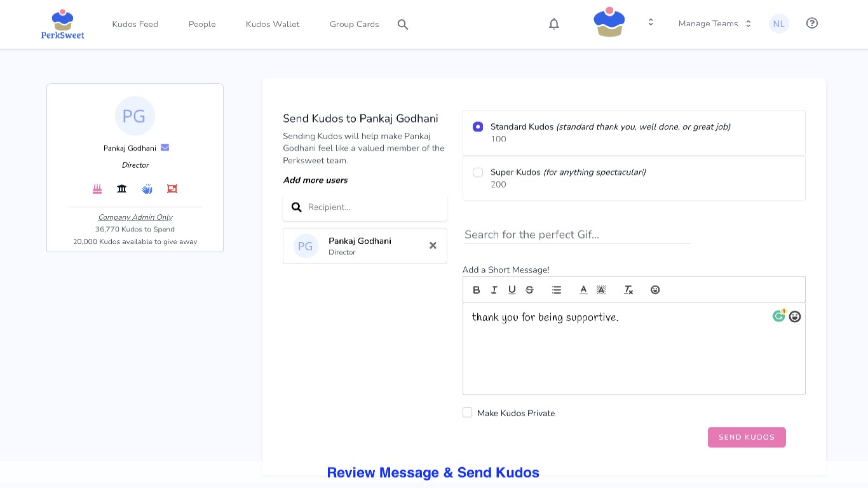The width and height of the screenshot is (868, 488).
Task: Open the NL user avatar menu
Action: tap(778, 24)
